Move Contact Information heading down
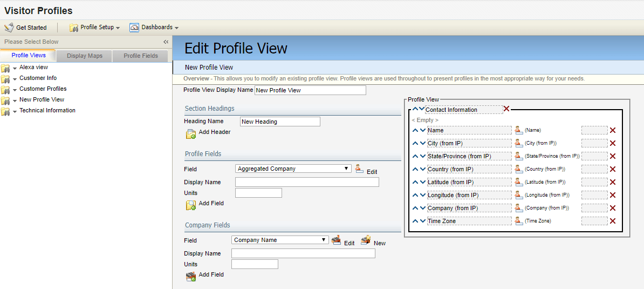This screenshot has height=289, width=644. point(422,109)
